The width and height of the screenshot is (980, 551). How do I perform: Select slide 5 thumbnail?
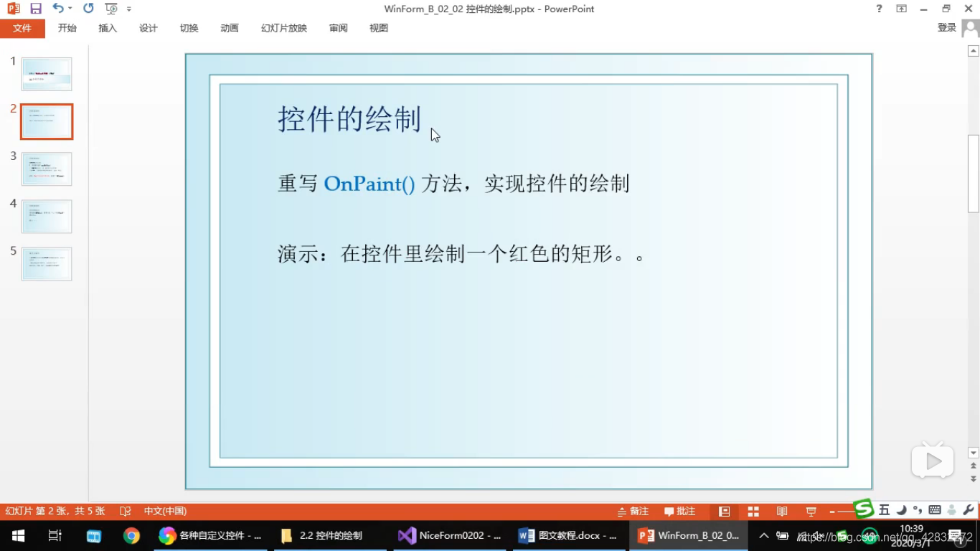[x=47, y=263]
